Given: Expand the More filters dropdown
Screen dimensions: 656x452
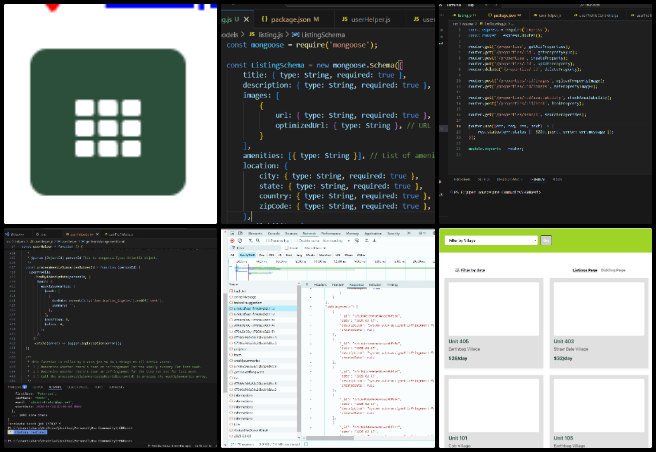Looking at the screenshot, I should (315, 248).
